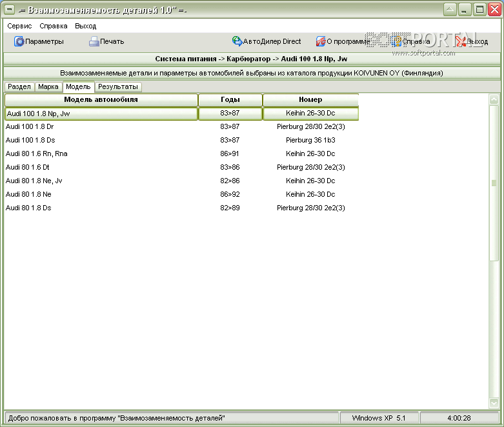The height and width of the screenshot is (427, 504).
Task: Click Pierburg 36 1b3 cell
Action: point(310,140)
